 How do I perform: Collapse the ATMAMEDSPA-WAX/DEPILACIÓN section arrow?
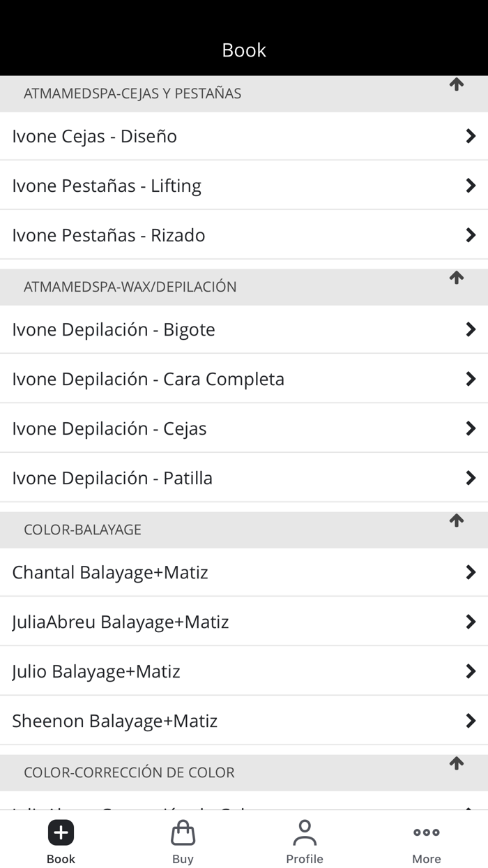coord(457,278)
